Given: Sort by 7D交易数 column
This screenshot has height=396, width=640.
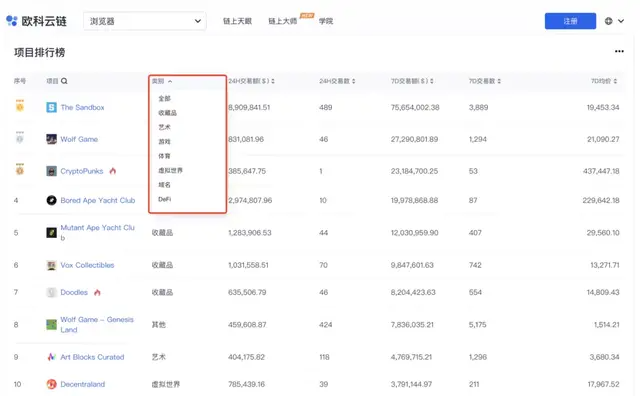Looking at the screenshot, I should click(x=484, y=81).
